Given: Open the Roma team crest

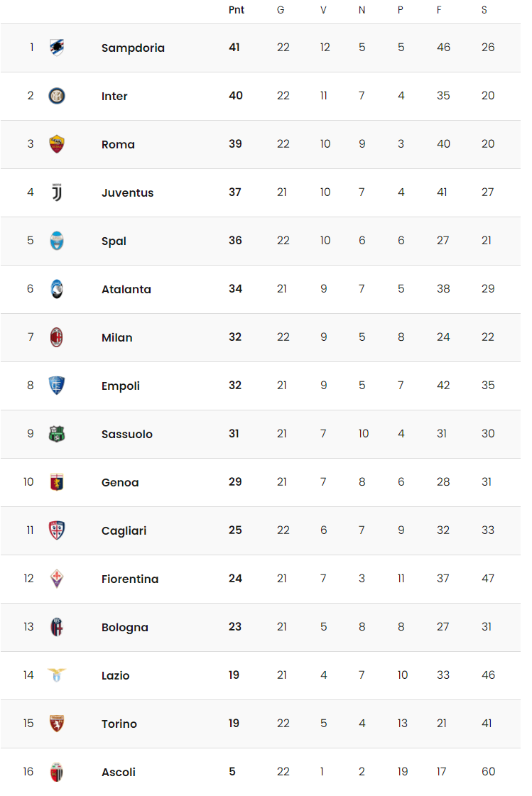Looking at the screenshot, I should click(x=57, y=143).
